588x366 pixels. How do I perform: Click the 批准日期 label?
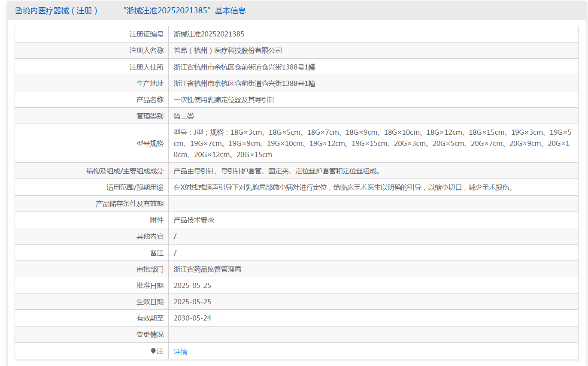point(150,285)
